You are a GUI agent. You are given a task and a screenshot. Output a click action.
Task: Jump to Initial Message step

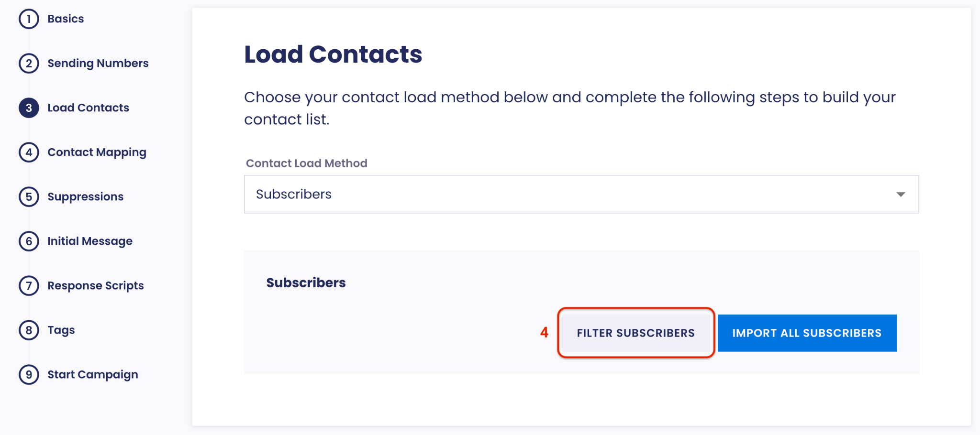coord(90,241)
